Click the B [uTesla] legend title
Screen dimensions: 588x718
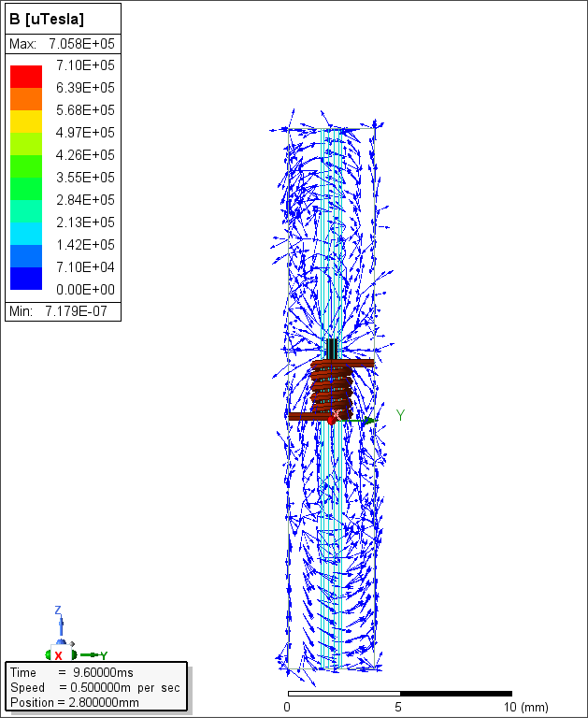click(x=47, y=19)
